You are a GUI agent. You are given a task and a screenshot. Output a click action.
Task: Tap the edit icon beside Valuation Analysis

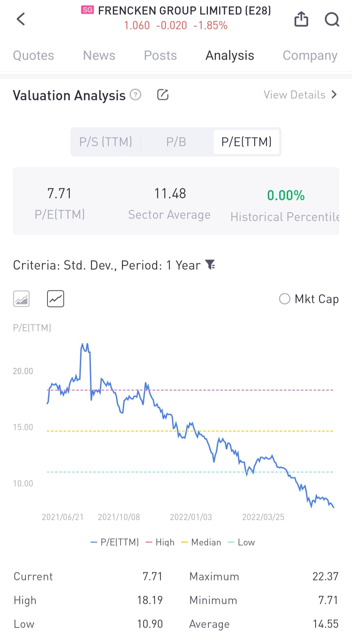point(163,95)
